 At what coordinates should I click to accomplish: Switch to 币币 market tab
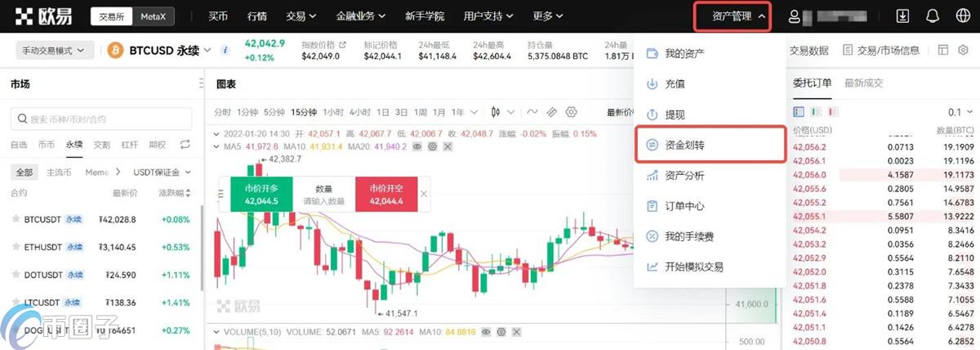(x=47, y=145)
